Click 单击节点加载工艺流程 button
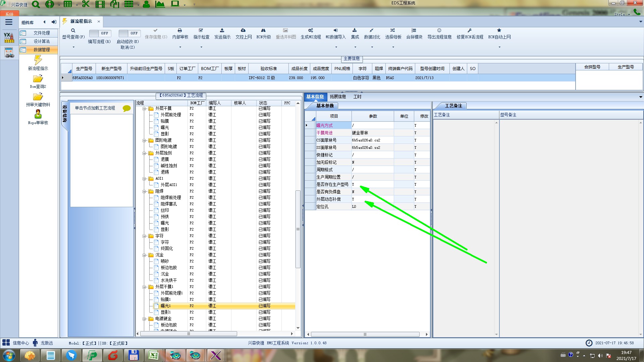This screenshot has height=362, width=644. [95, 108]
